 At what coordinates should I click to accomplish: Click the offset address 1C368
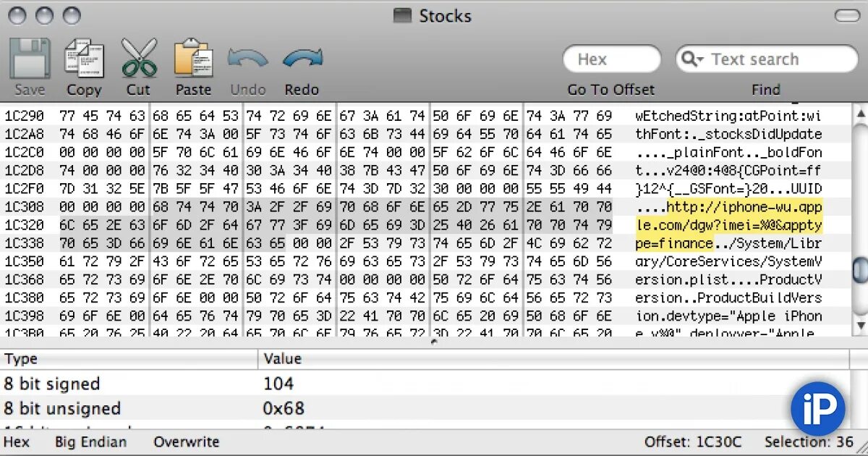24,279
